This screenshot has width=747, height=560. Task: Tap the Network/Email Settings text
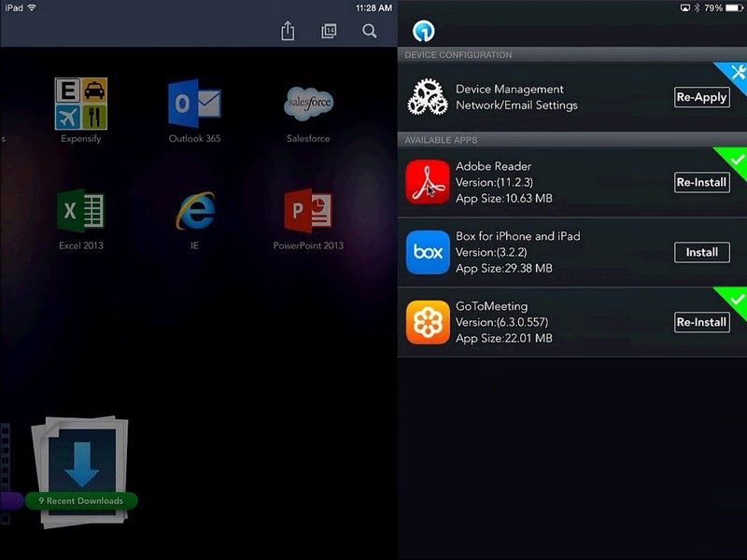point(517,105)
